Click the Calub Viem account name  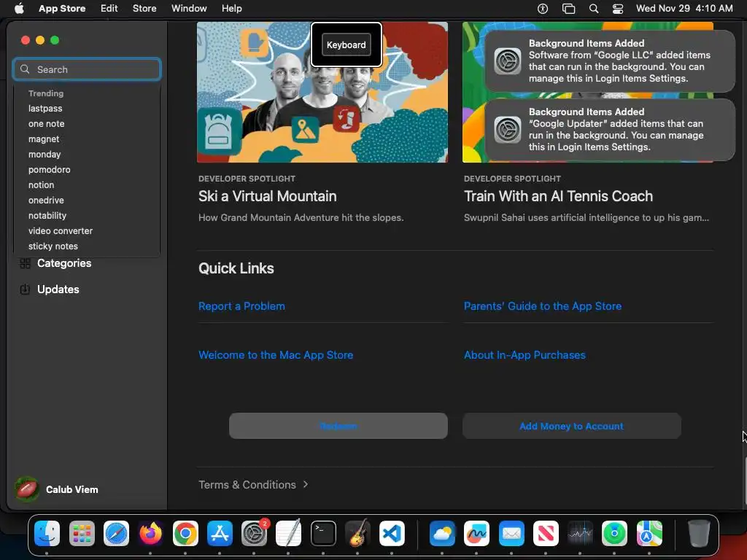point(72,489)
